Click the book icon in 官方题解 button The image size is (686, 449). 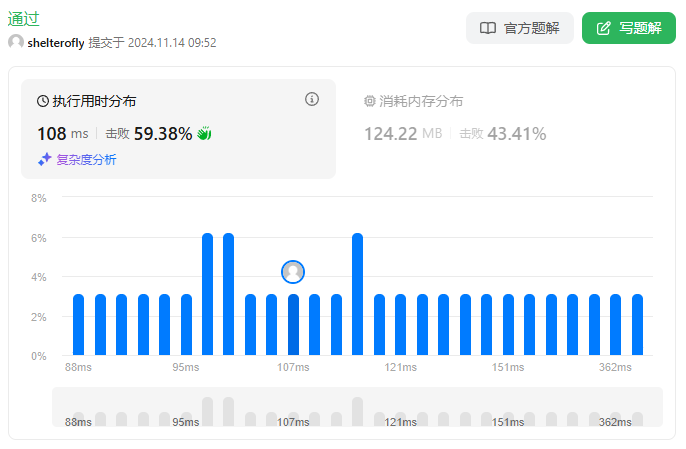488,28
